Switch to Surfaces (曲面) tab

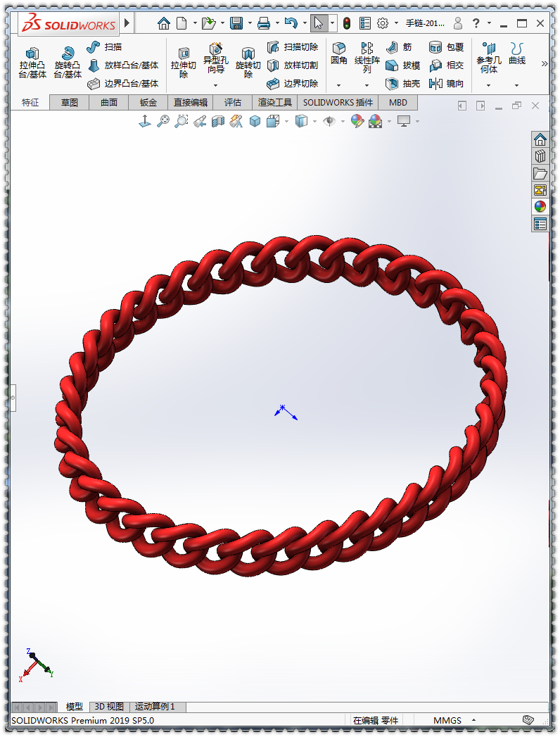point(109,103)
